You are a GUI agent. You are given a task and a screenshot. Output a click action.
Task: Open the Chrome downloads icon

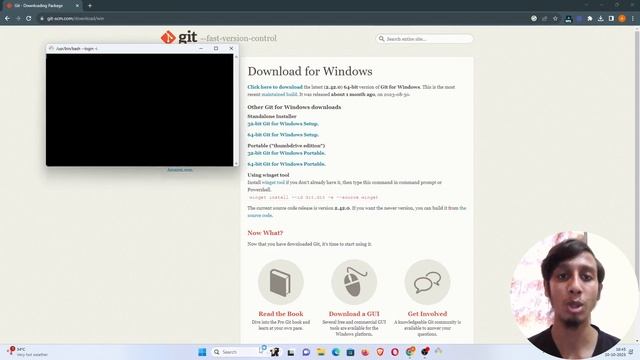pyautogui.click(x=600, y=18)
